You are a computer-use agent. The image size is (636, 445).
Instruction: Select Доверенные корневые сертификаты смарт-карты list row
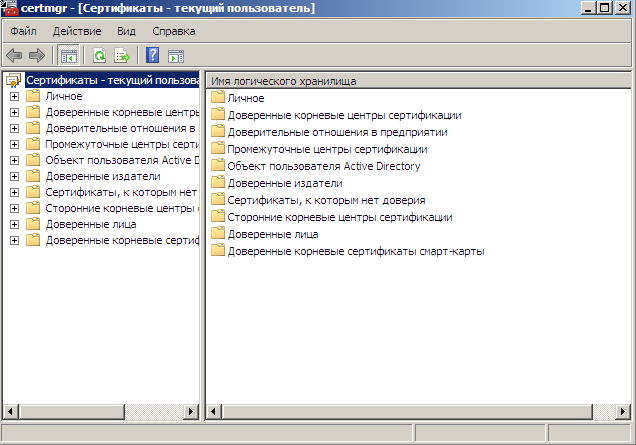click(x=356, y=252)
